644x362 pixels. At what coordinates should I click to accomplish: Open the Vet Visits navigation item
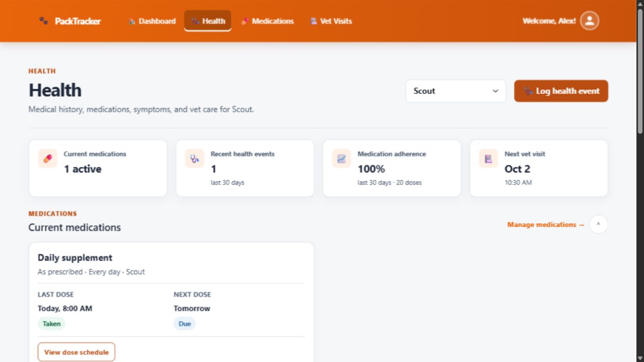pyautogui.click(x=331, y=21)
